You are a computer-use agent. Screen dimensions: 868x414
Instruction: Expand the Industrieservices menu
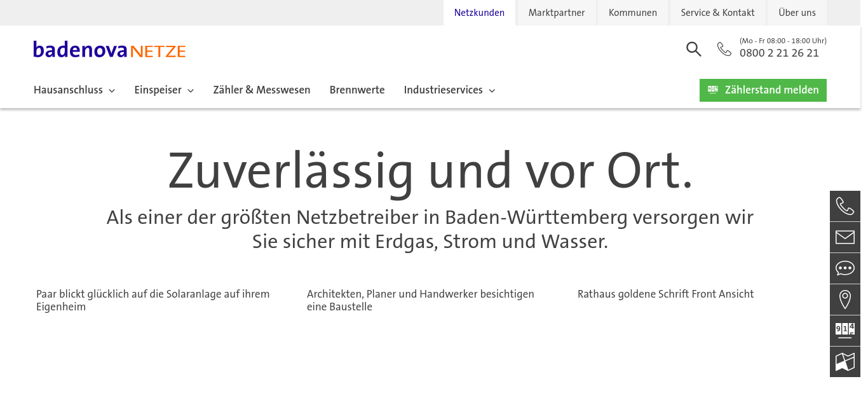pos(449,90)
